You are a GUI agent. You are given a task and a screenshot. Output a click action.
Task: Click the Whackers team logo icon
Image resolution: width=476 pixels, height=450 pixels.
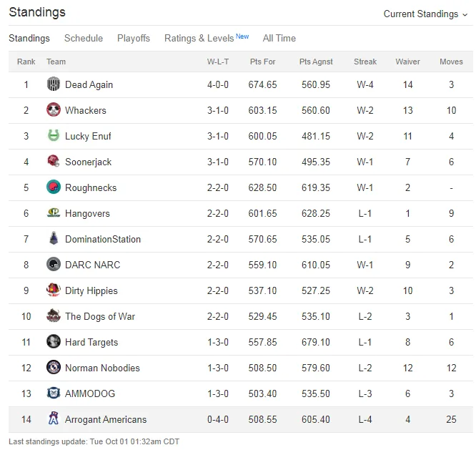[x=54, y=110]
